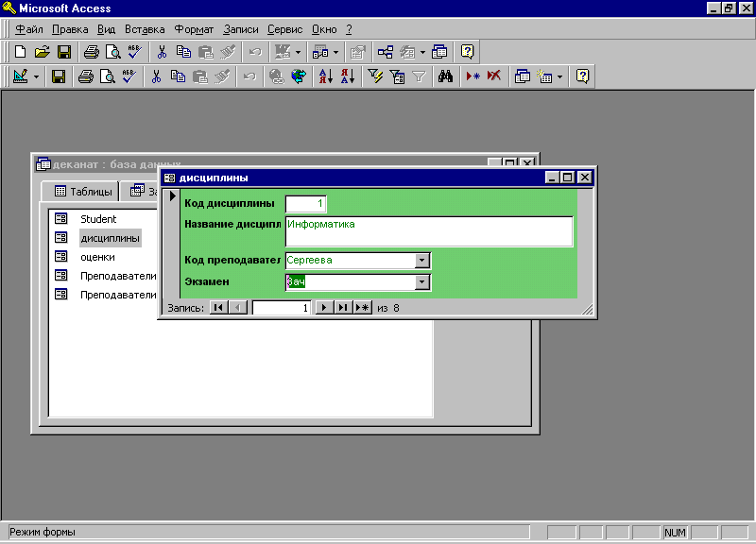Open the Экзамен combo box arrow

(x=421, y=281)
